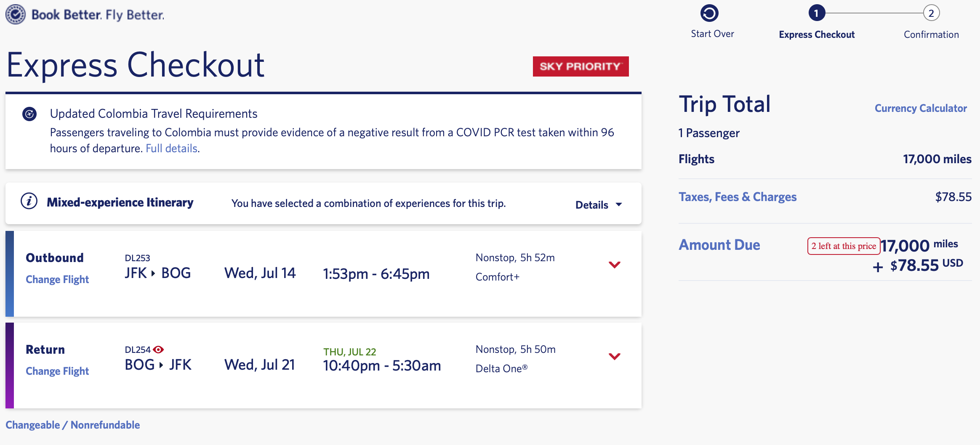Click Change Flight for the Outbound leg
The image size is (980, 445).
pyautogui.click(x=57, y=279)
